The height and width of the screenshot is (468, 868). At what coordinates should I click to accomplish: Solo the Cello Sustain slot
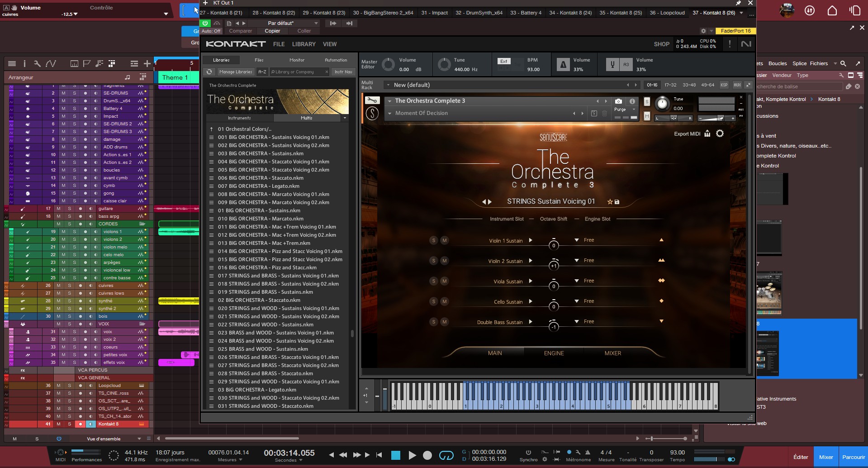433,301
